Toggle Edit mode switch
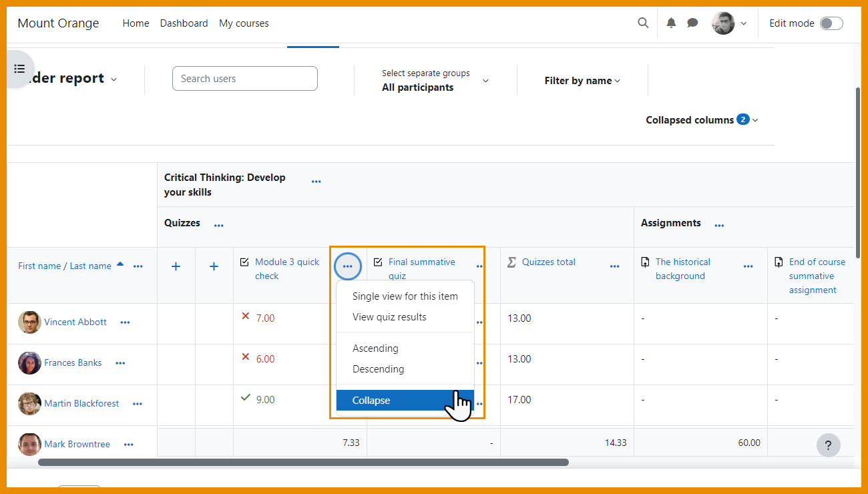The width and height of the screenshot is (868, 494). [x=831, y=23]
